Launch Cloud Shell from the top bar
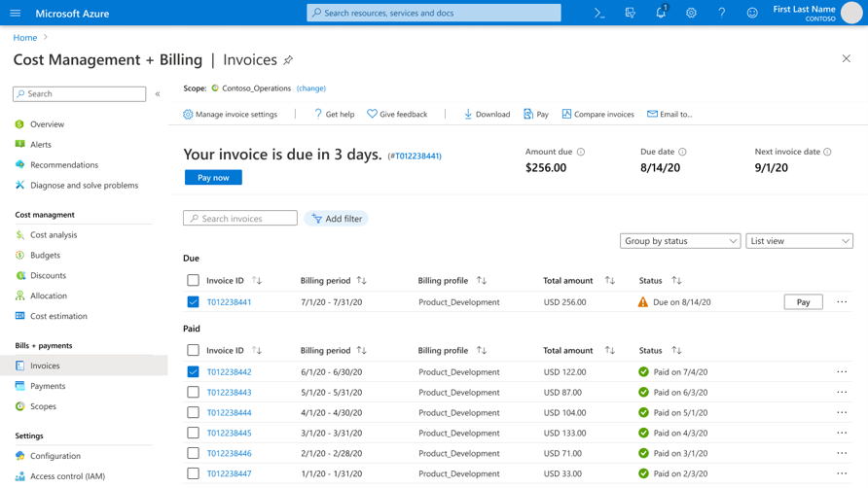 tap(599, 13)
